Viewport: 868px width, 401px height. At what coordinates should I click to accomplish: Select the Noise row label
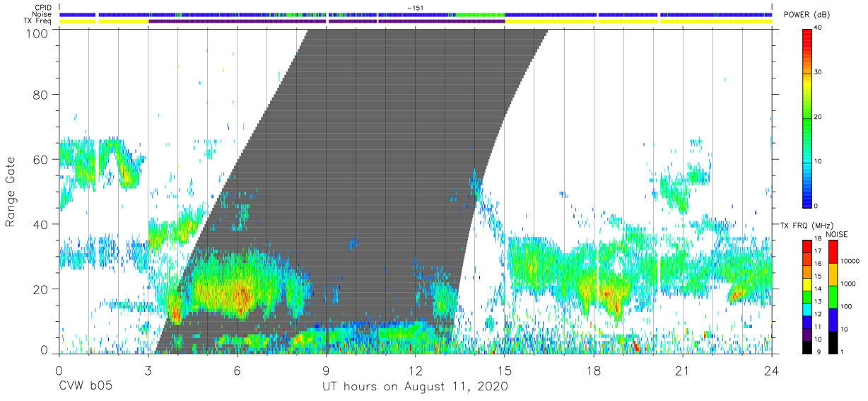coord(42,14)
